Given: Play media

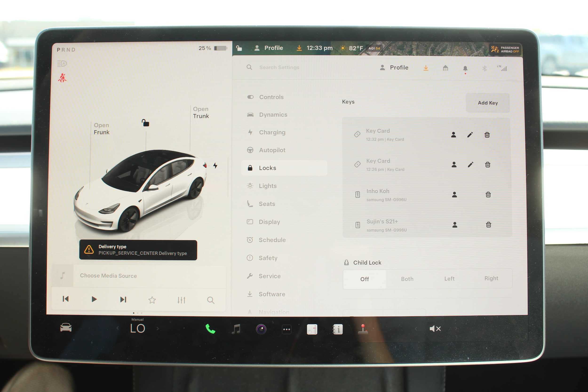Looking at the screenshot, I should point(94,299).
